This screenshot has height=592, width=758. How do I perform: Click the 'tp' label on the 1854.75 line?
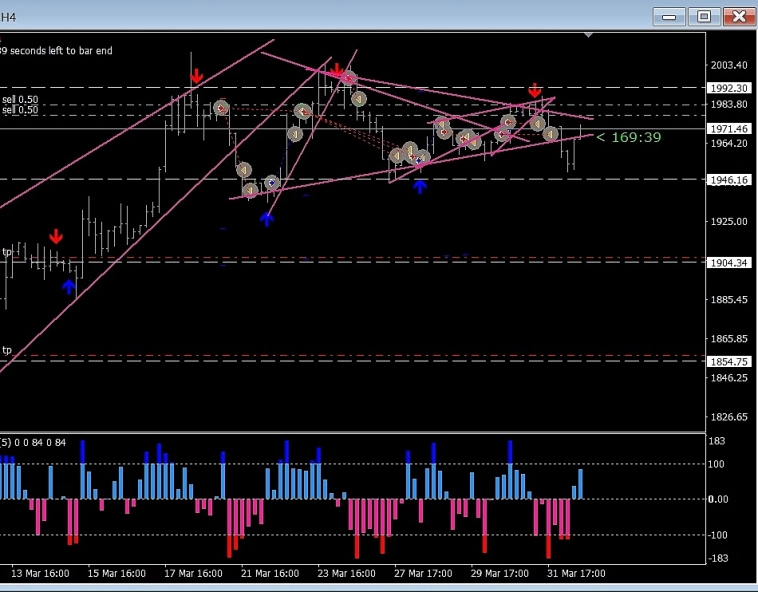tap(7, 350)
